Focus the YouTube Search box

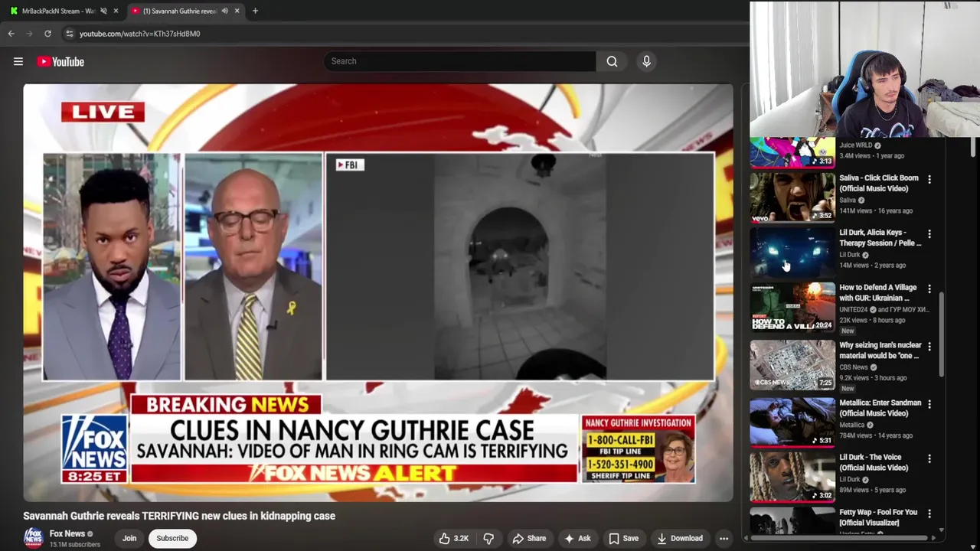coord(460,61)
